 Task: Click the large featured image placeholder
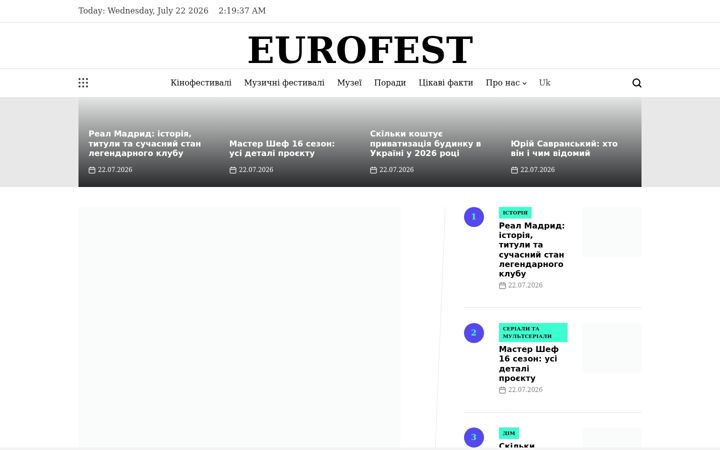pos(239,326)
